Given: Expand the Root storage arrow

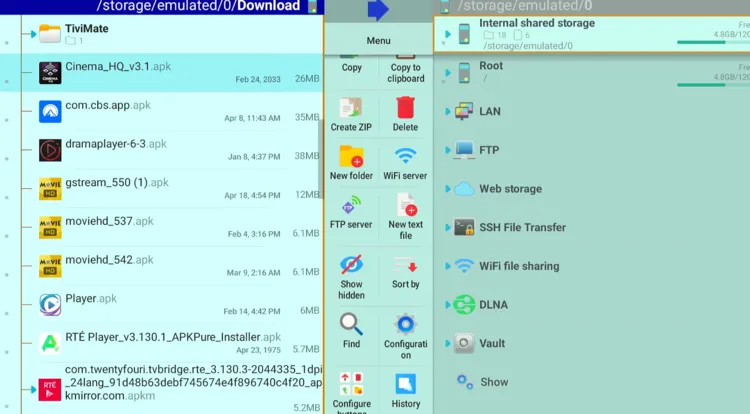Looking at the screenshot, I should click(448, 73).
